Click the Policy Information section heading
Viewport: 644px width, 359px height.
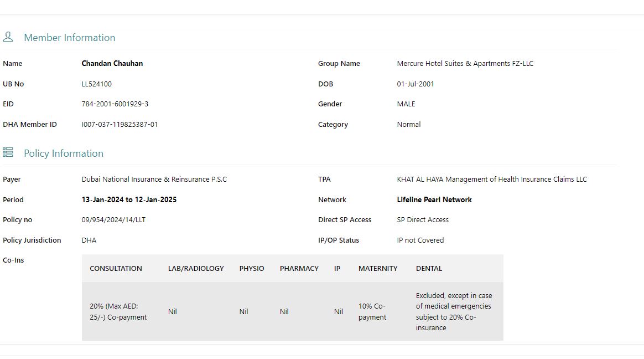pos(63,153)
